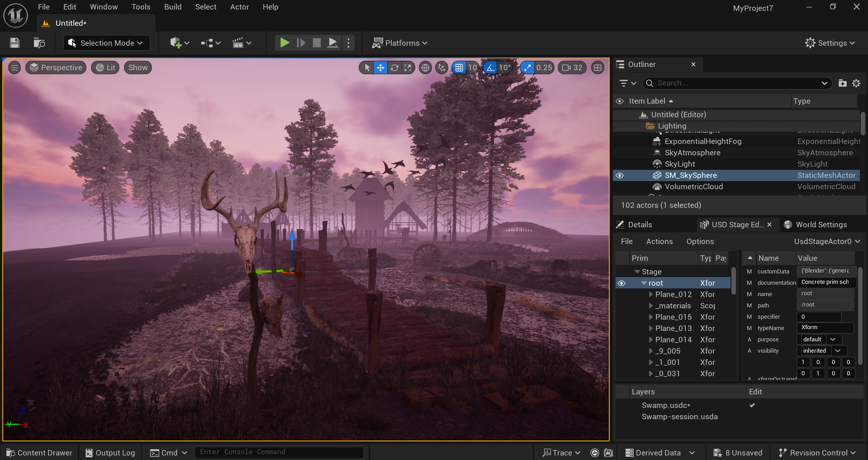Image resolution: width=868 pixels, height=460 pixels.
Task: Open the purpose default dropdown
Action: [x=821, y=340]
